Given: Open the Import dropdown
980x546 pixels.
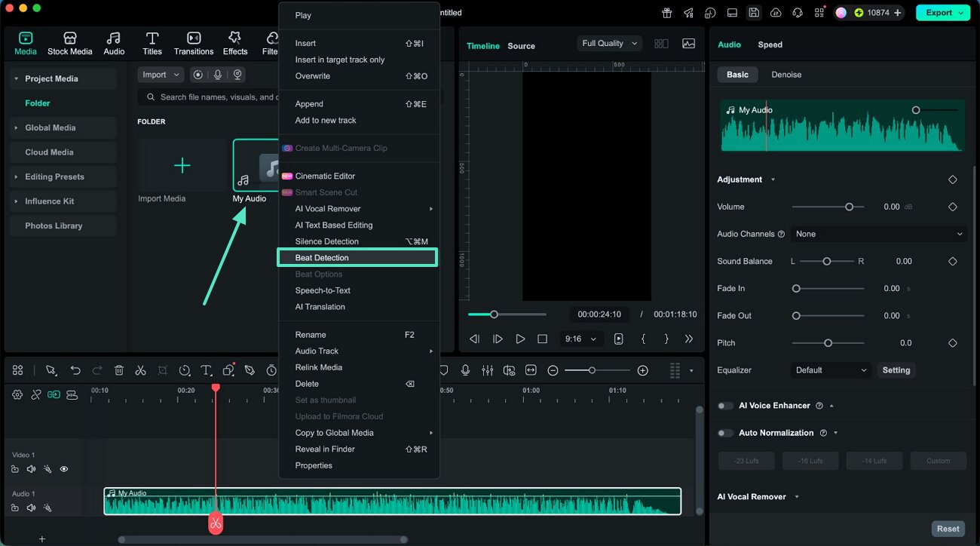Looking at the screenshot, I should (161, 75).
